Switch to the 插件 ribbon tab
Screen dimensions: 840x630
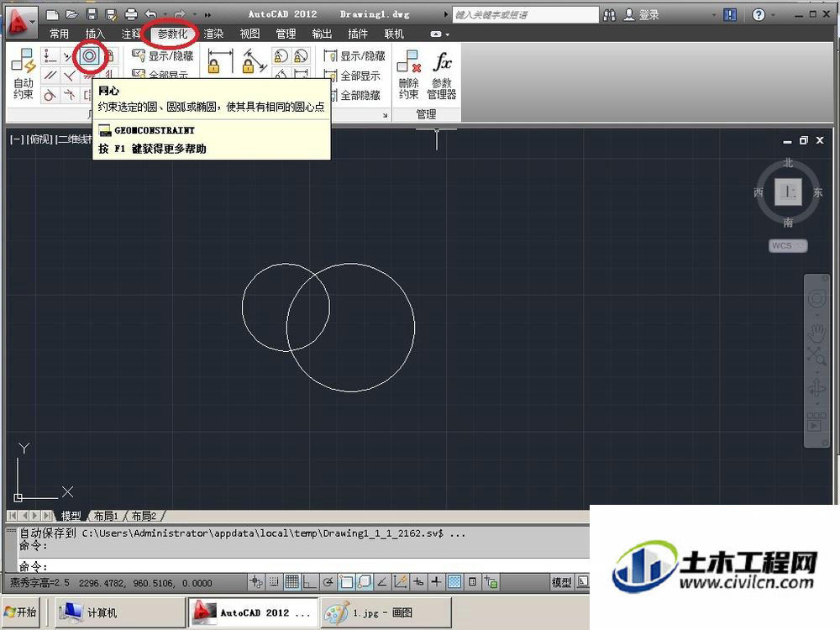point(357,34)
